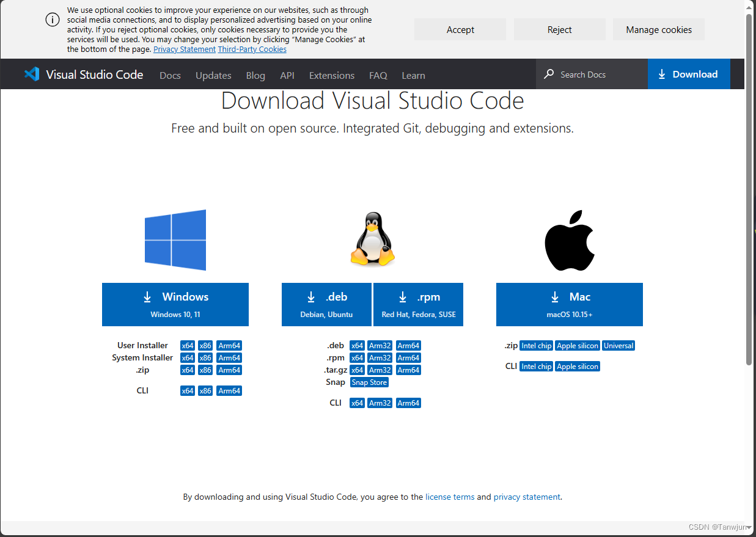This screenshot has height=537, width=756.
Task: Click the "Download Visual Studio Code" heading
Action: 372,101
